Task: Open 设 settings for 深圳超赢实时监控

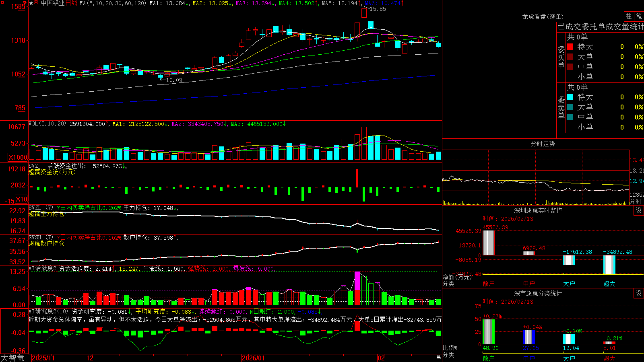Action: (639, 210)
